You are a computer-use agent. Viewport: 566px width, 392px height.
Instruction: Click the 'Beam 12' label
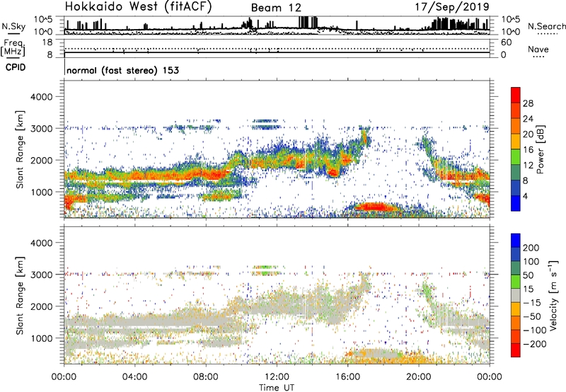click(x=276, y=8)
